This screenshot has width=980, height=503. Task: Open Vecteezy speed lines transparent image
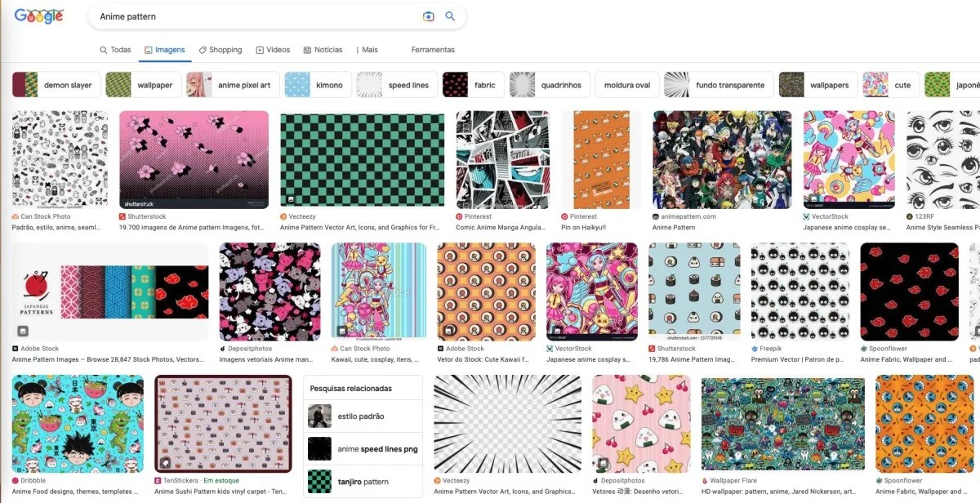click(x=507, y=424)
